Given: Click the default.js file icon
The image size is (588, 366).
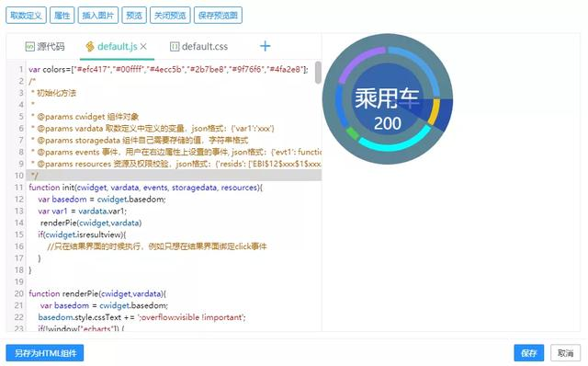Looking at the screenshot, I should tap(90, 47).
